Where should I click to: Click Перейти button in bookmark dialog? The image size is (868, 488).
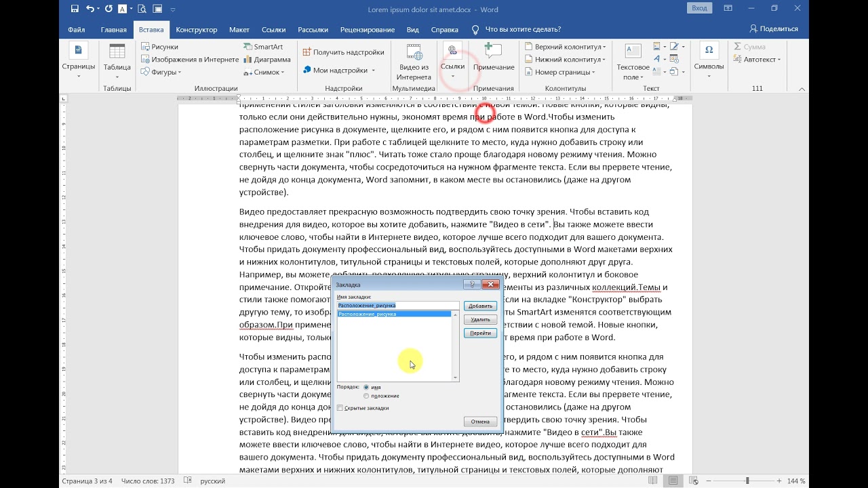tap(481, 333)
